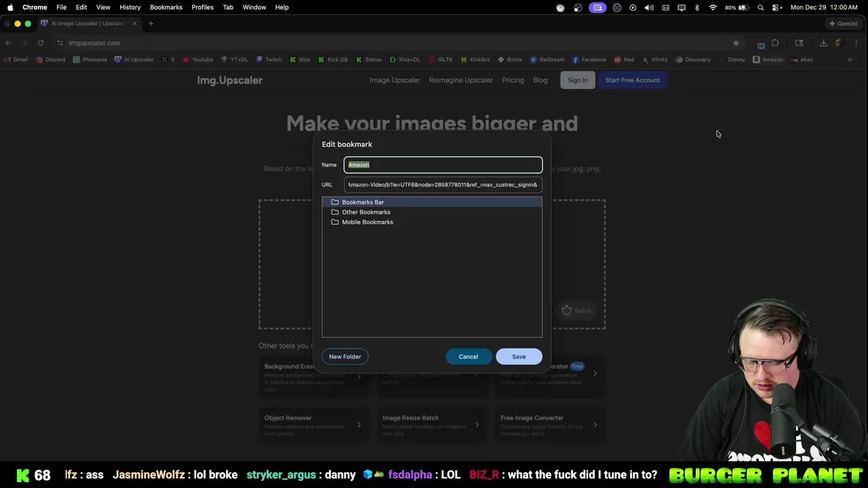Select the Bookmarks Bar folder

coord(432,202)
